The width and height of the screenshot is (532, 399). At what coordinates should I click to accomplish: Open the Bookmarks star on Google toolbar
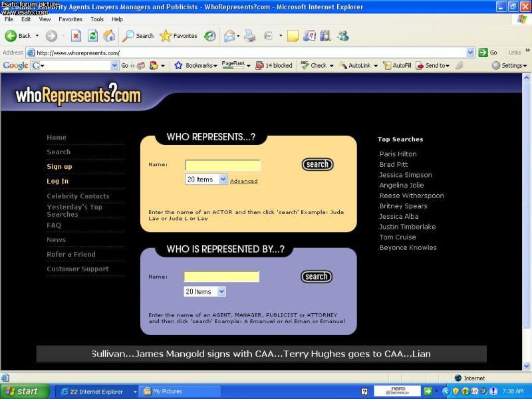[178, 65]
